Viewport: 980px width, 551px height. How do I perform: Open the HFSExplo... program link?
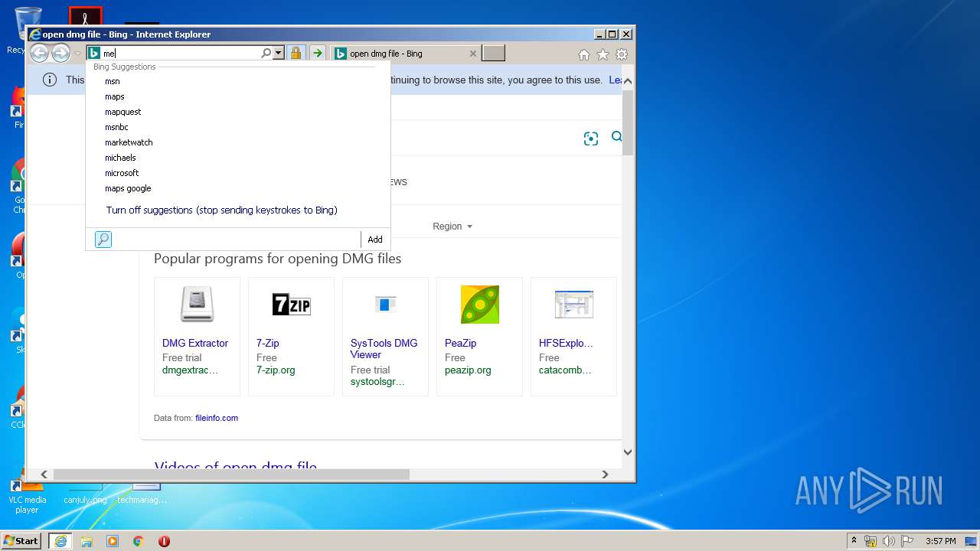[x=566, y=343]
